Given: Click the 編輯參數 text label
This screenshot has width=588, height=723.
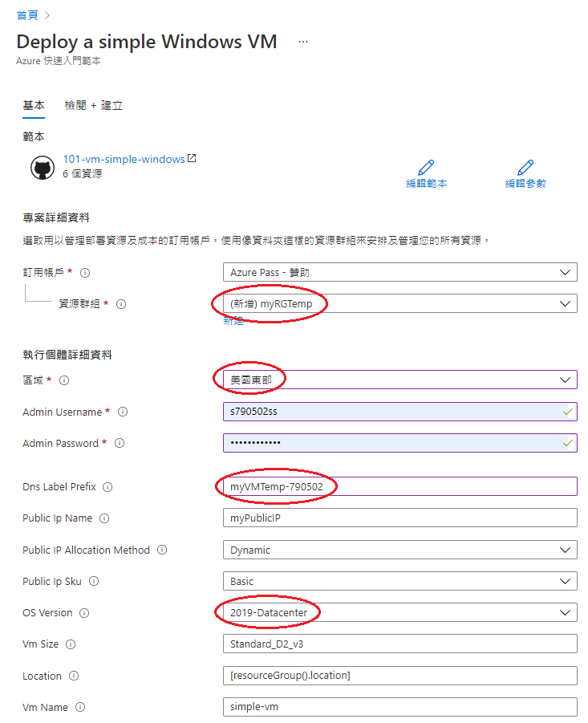Looking at the screenshot, I should click(x=525, y=184).
